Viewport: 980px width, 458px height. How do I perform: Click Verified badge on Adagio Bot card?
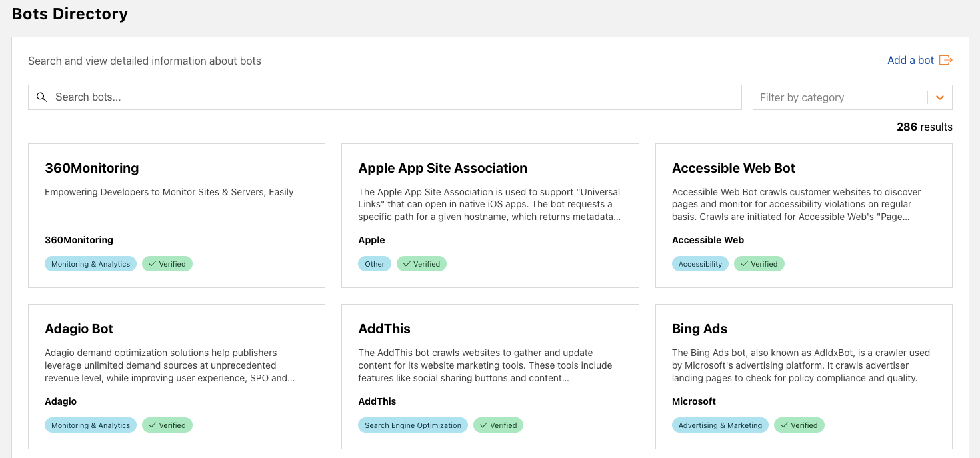click(167, 425)
